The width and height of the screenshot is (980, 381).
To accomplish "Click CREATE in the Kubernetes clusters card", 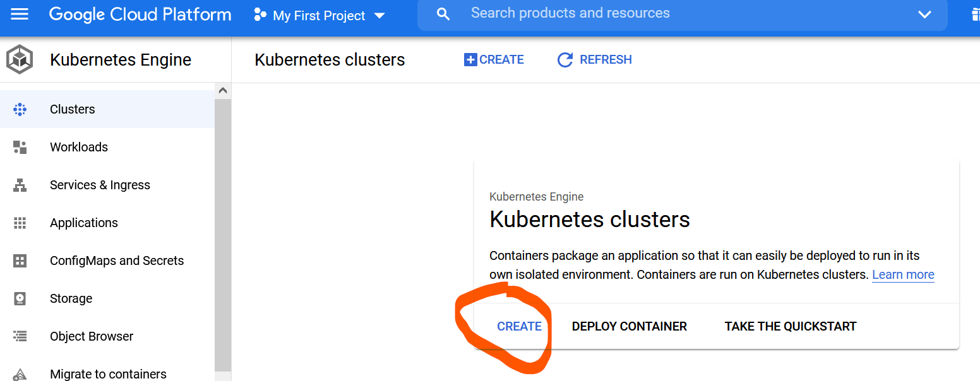I will (519, 326).
